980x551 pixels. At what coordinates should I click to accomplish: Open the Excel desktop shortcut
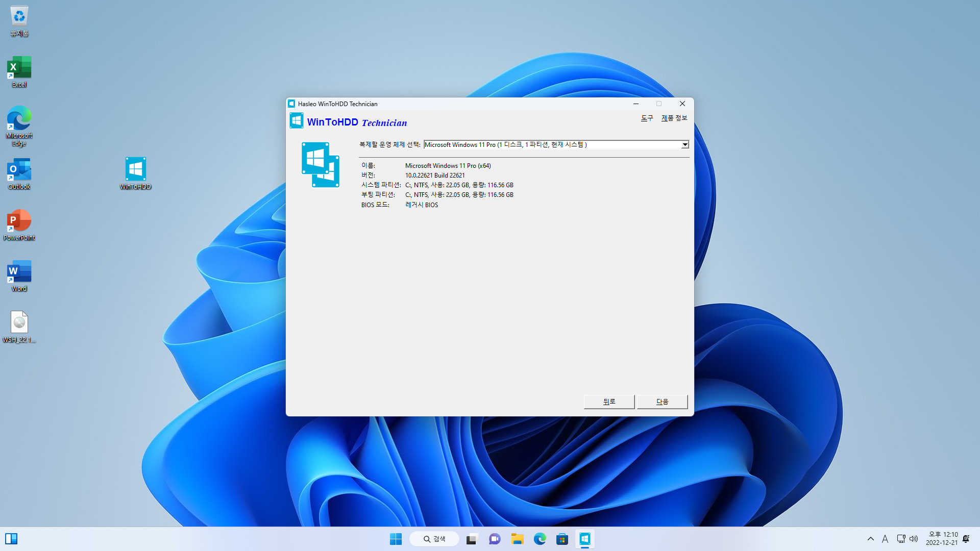pyautogui.click(x=19, y=72)
